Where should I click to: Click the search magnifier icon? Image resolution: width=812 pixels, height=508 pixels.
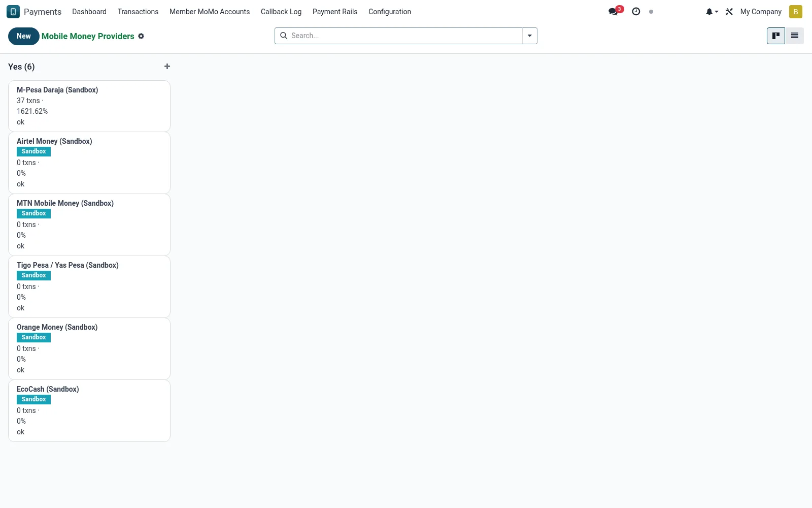(284, 36)
